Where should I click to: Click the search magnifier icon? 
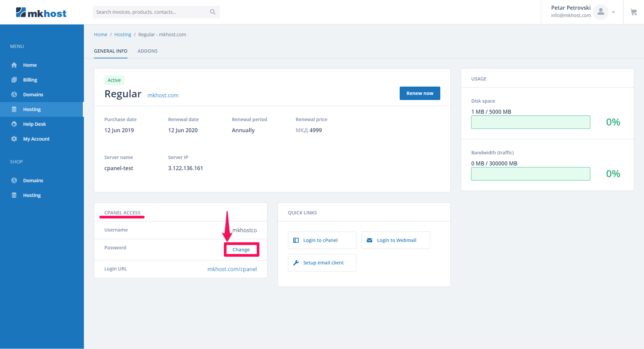click(x=212, y=12)
